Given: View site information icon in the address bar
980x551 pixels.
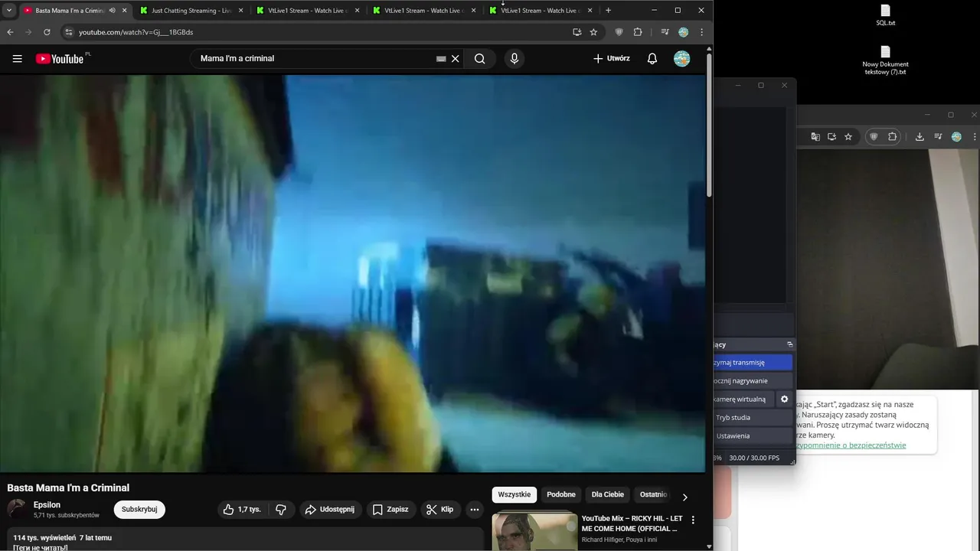Looking at the screenshot, I should [68, 32].
